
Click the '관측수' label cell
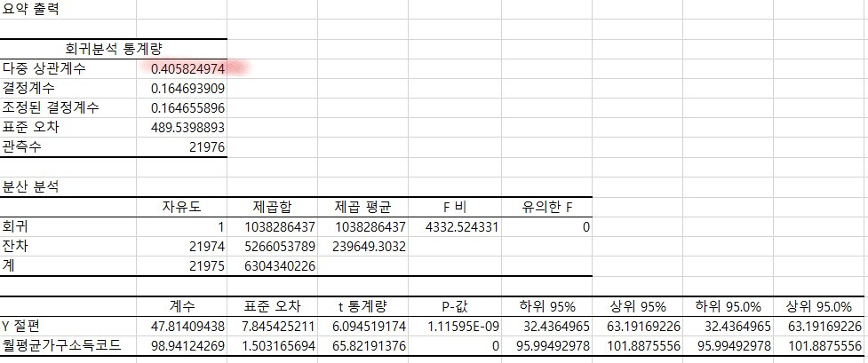(22, 147)
